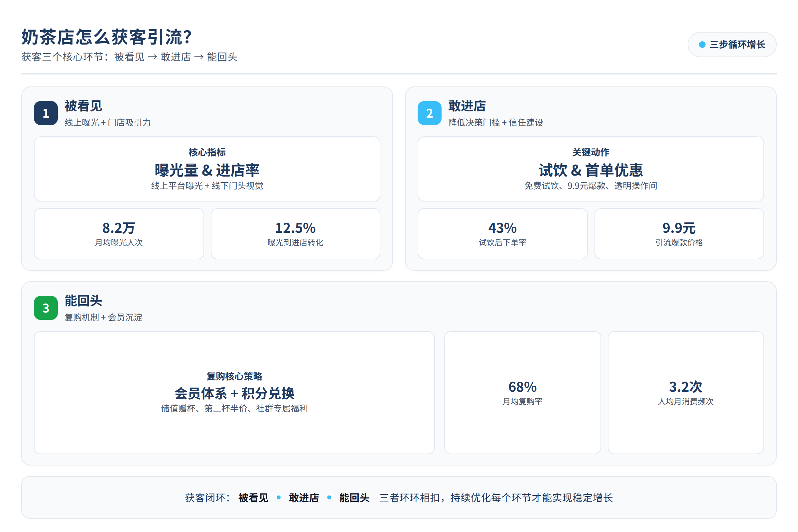The height and width of the screenshot is (532, 798).
Task: Click the 核心指标 label
Action: [207, 152]
